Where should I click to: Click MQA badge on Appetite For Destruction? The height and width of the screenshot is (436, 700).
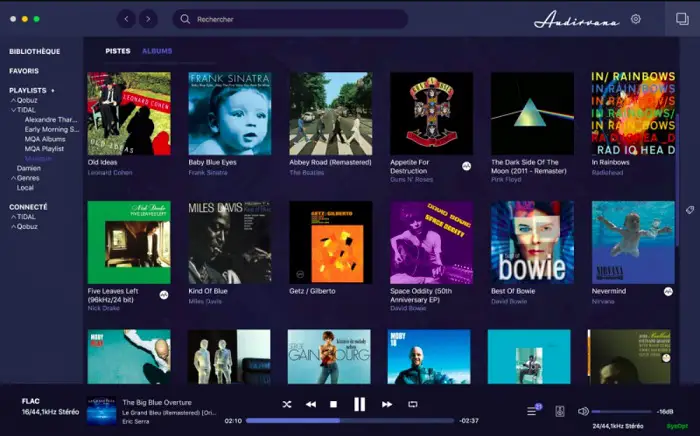[467, 166]
